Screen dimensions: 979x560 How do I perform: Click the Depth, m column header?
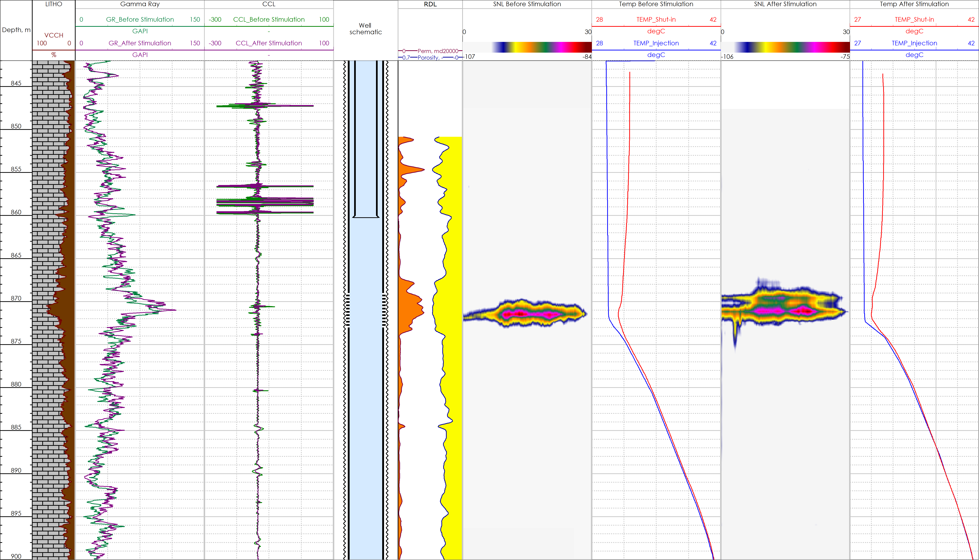pyautogui.click(x=16, y=30)
